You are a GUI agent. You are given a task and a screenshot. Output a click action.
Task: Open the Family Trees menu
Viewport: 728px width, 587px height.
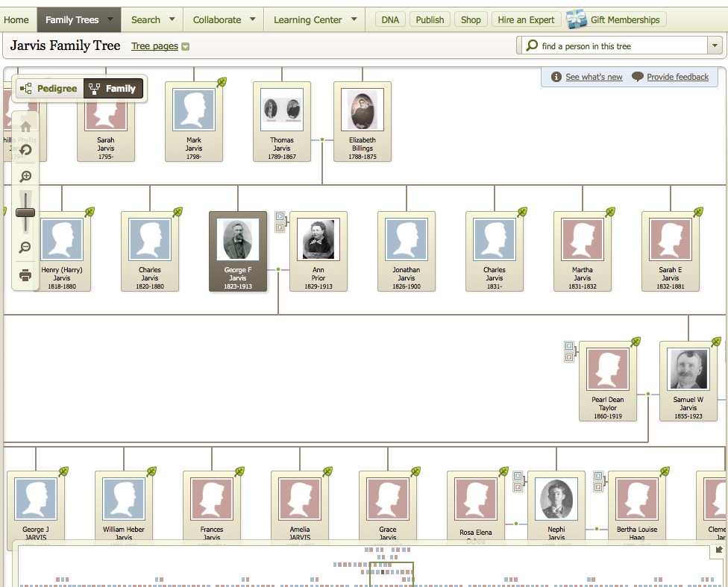coord(79,19)
